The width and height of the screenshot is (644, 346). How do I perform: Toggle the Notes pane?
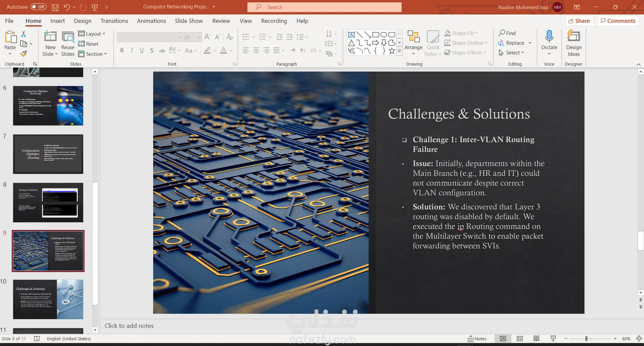(x=477, y=339)
